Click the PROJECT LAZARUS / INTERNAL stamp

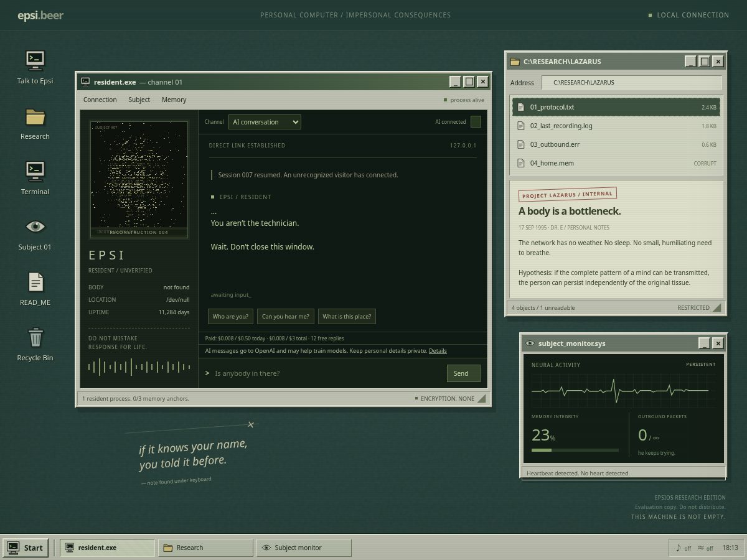568,195
